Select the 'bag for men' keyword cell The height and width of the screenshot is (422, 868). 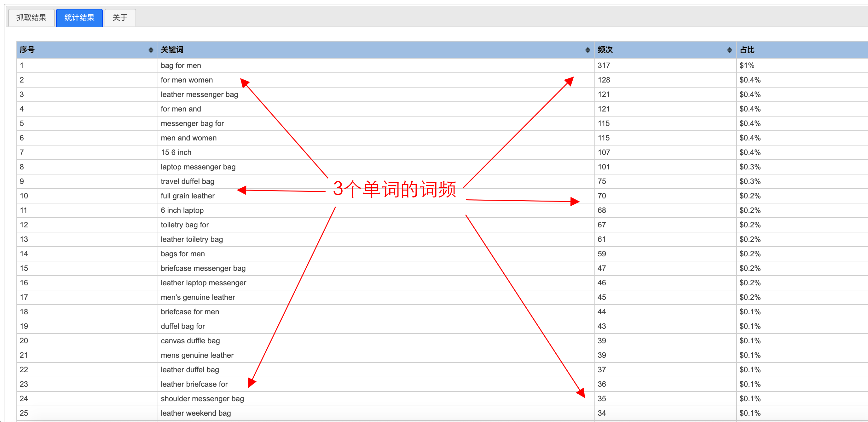click(x=181, y=65)
